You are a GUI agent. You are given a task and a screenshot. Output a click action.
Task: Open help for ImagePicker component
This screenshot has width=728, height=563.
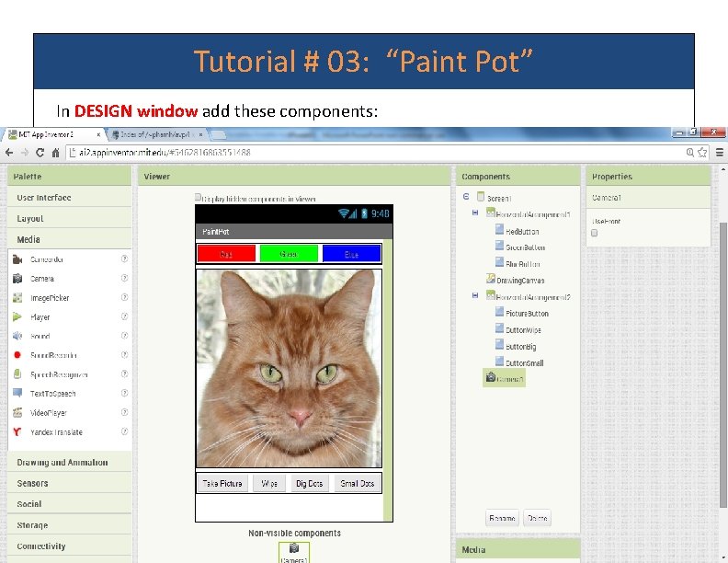(x=124, y=297)
